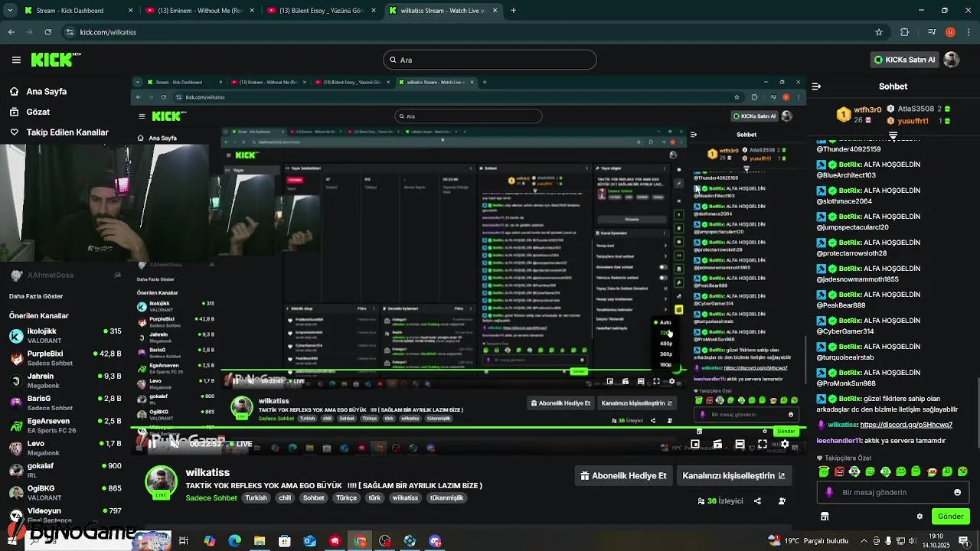Select 360p quality in nested player menu

[x=665, y=354]
